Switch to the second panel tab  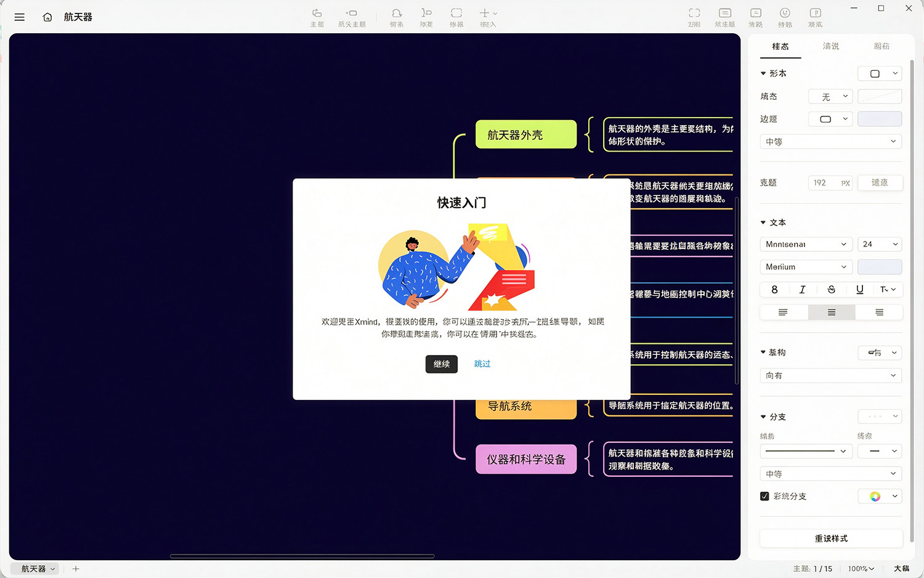coord(830,46)
